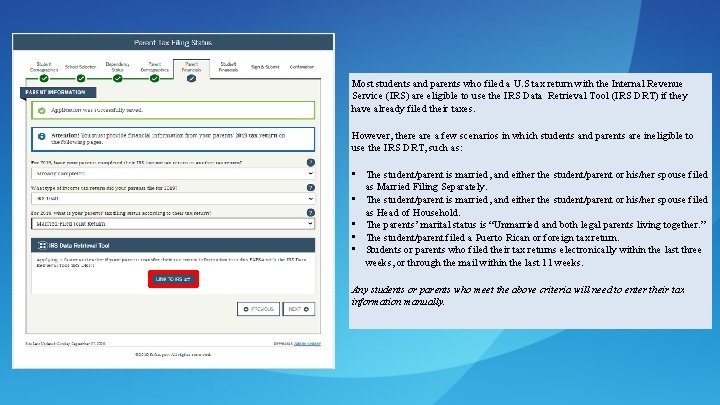Viewport: 720px width, 405px height.
Task: Click the All rights reserved copyright text
Action: [x=173, y=354]
